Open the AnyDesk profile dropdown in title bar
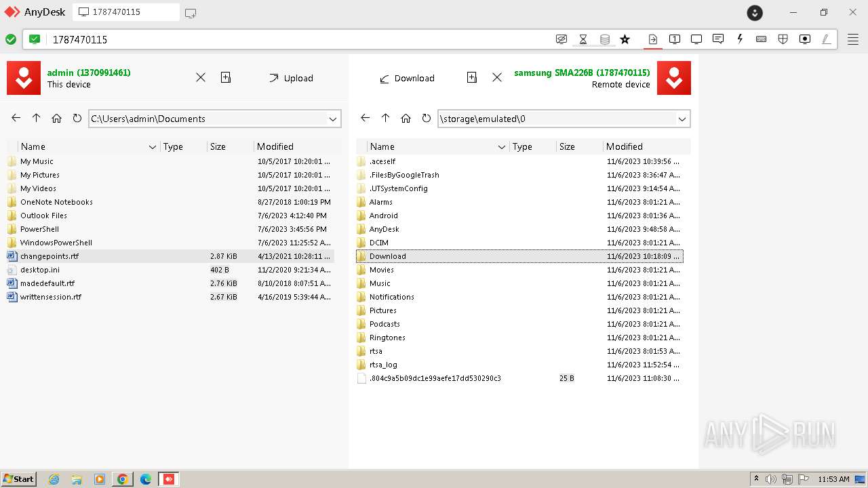Image resolution: width=868 pixels, height=488 pixels. click(x=755, y=12)
